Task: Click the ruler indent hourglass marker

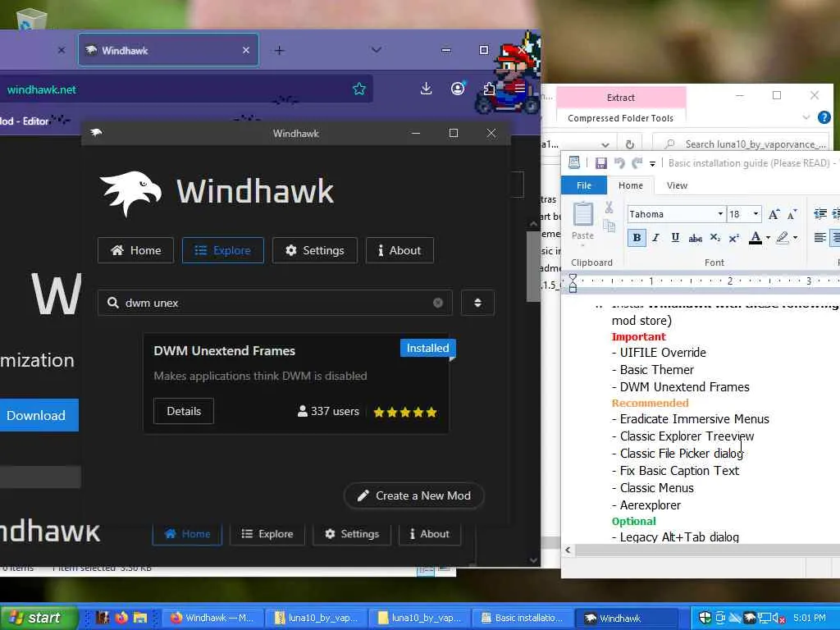Action: pos(573,283)
